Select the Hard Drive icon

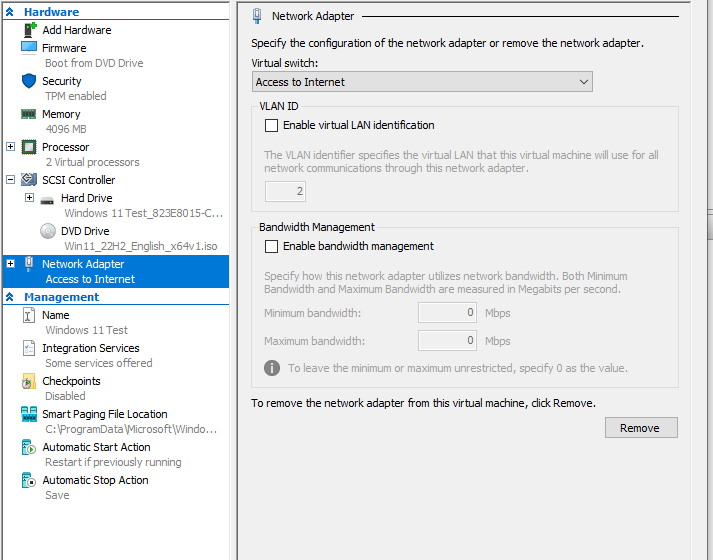click(x=48, y=198)
